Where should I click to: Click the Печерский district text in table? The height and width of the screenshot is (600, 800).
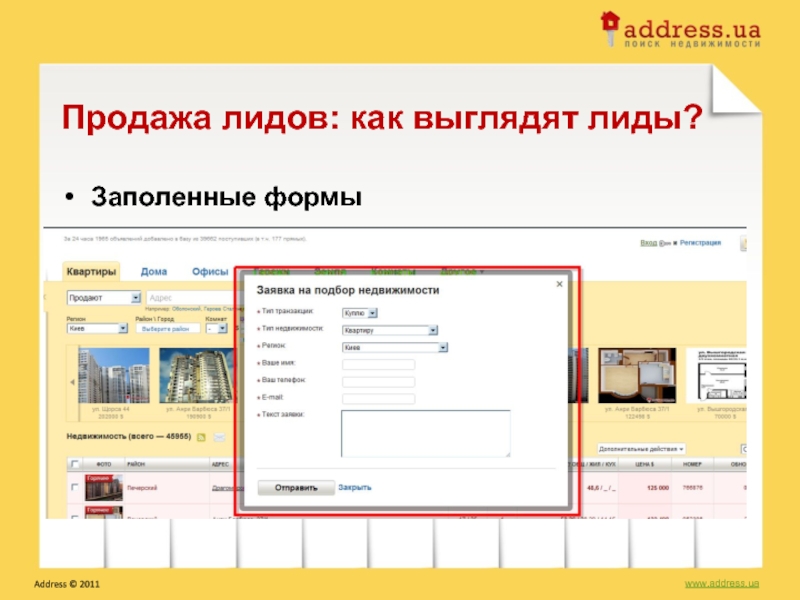click(142, 488)
